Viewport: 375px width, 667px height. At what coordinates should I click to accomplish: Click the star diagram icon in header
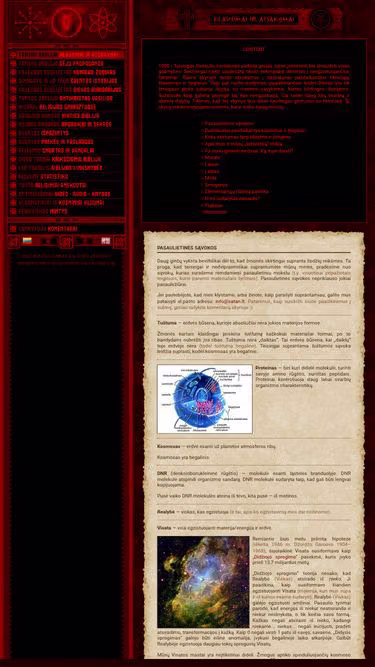[x=30, y=22]
